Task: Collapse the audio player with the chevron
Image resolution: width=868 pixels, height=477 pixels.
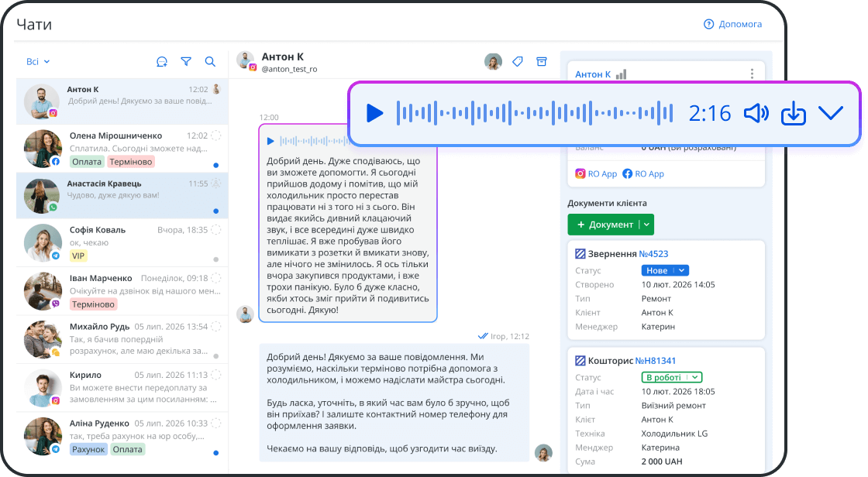Action: 832,112
